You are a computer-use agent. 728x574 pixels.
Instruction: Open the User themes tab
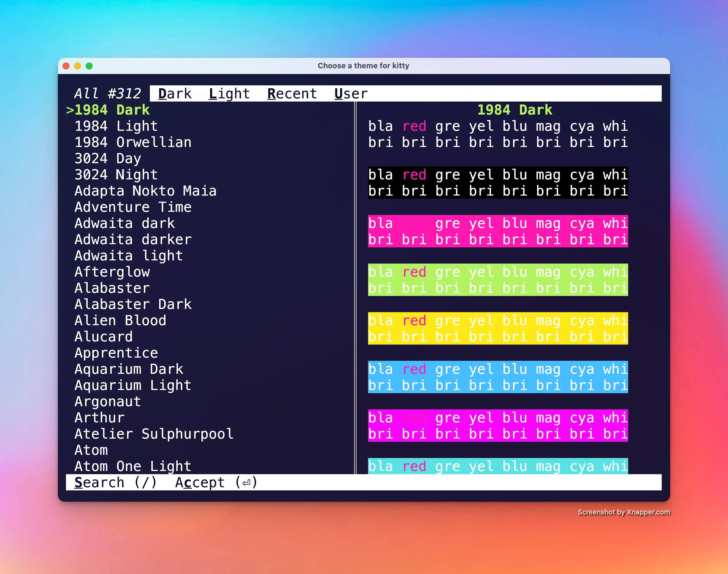351,93
